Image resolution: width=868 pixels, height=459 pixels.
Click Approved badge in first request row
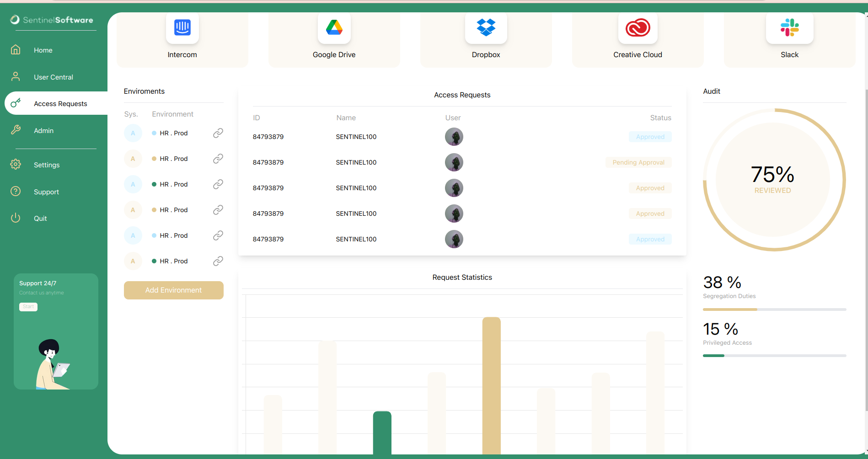(650, 137)
